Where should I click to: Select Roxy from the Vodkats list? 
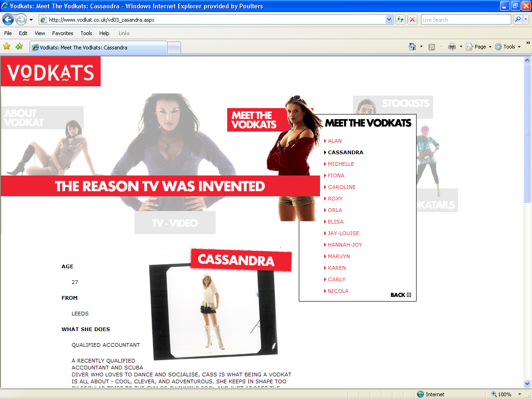pyautogui.click(x=333, y=199)
